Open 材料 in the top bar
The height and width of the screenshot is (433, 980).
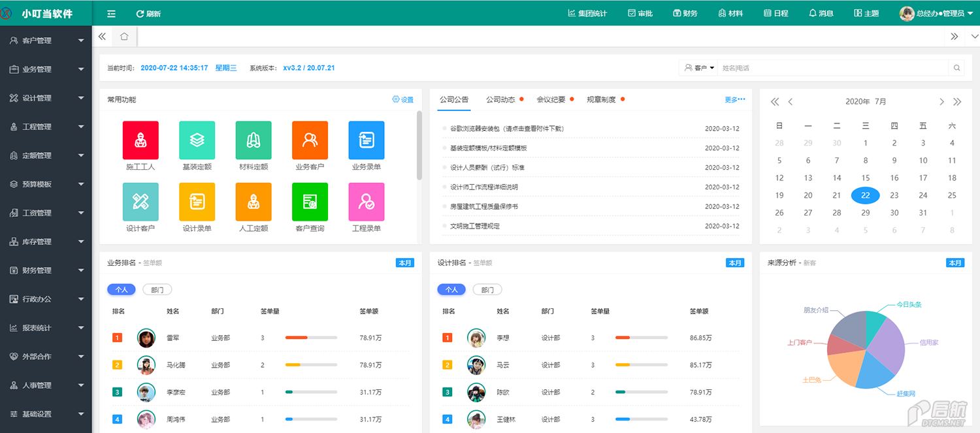pyautogui.click(x=730, y=14)
